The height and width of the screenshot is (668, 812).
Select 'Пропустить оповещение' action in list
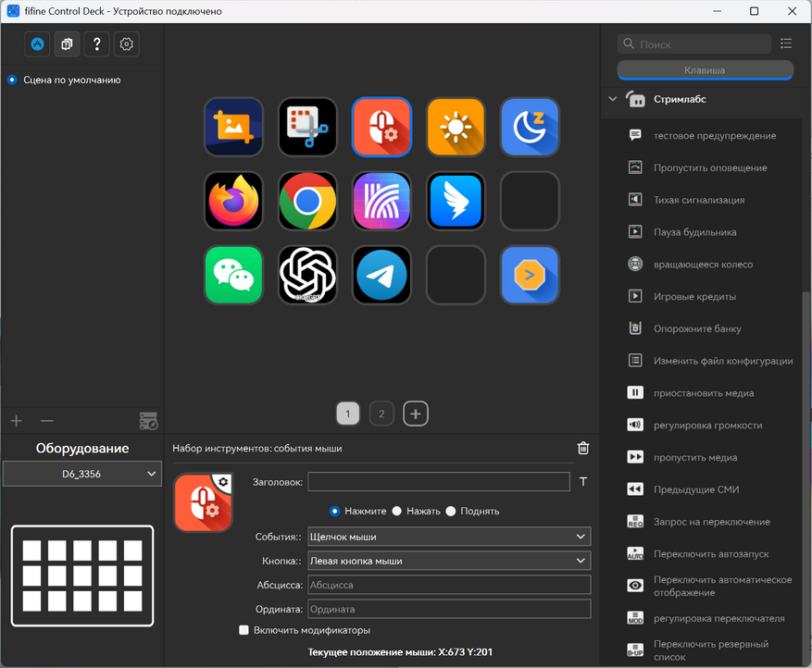point(709,167)
